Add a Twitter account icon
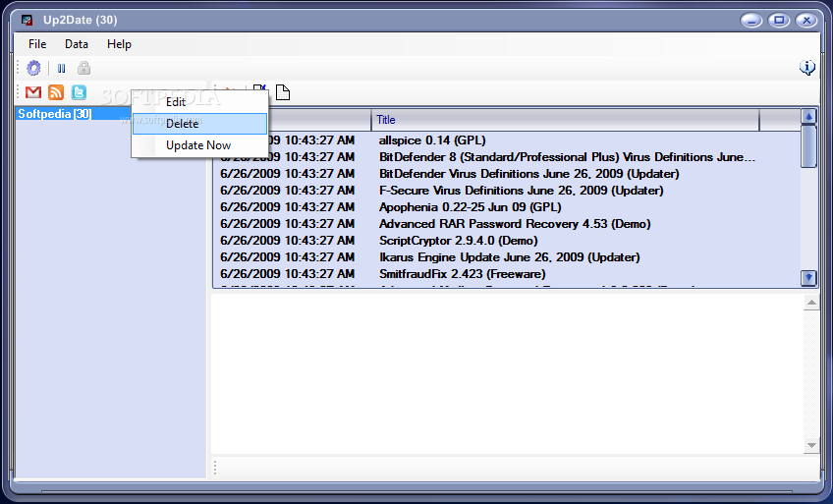The width and height of the screenshot is (833, 504). click(79, 92)
